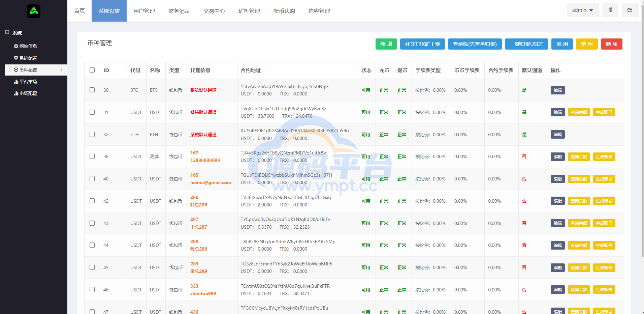Image resolution: width=644 pixels, height=314 pixels.
Task: Click the green app logo icon
Action: coord(34,11)
